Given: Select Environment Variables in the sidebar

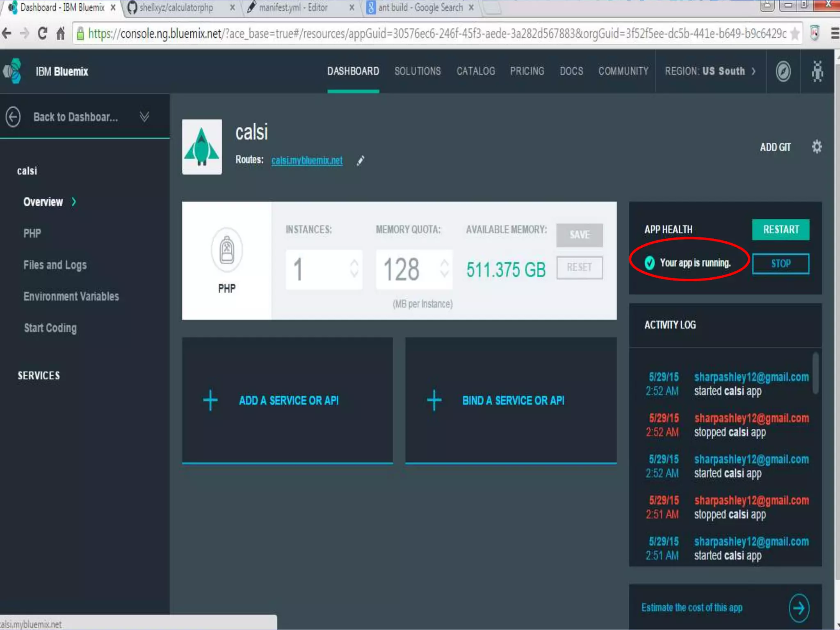Looking at the screenshot, I should pyautogui.click(x=71, y=296).
